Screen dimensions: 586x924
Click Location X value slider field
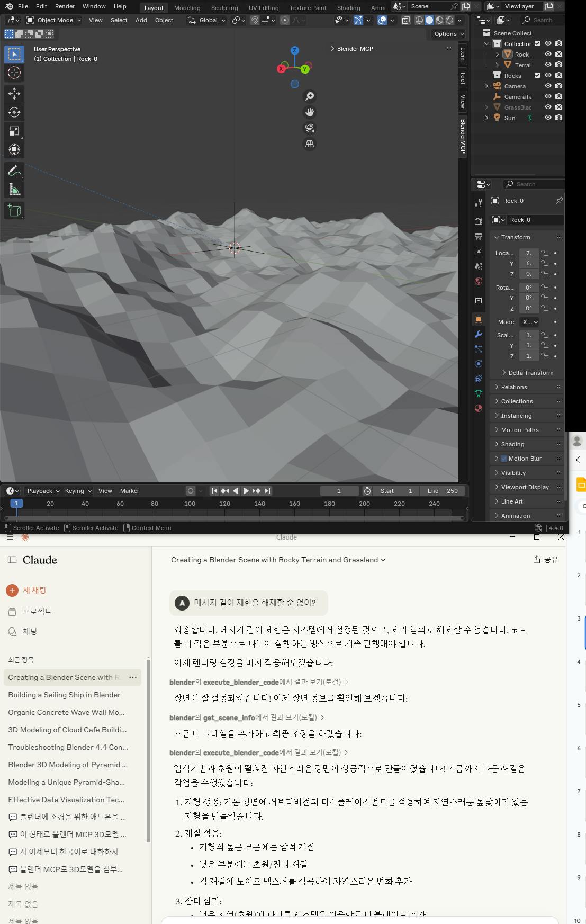[x=529, y=253]
